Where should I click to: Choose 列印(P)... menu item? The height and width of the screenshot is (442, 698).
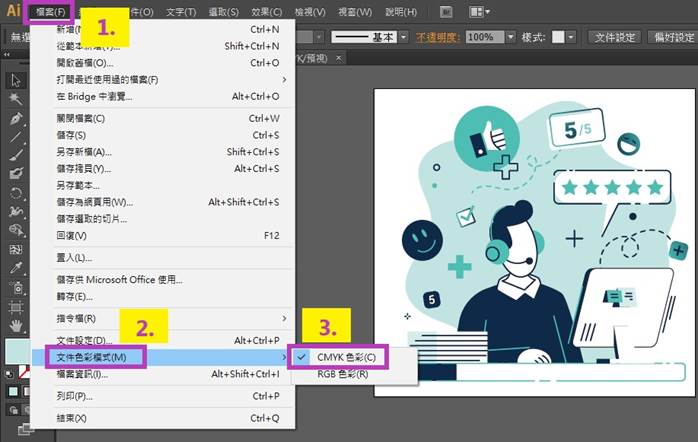(x=162, y=396)
